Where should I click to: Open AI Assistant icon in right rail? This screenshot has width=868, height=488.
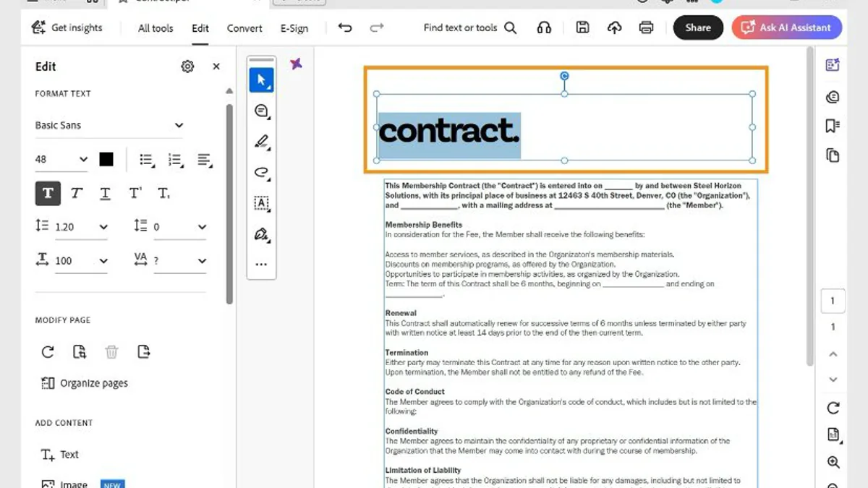tap(833, 65)
